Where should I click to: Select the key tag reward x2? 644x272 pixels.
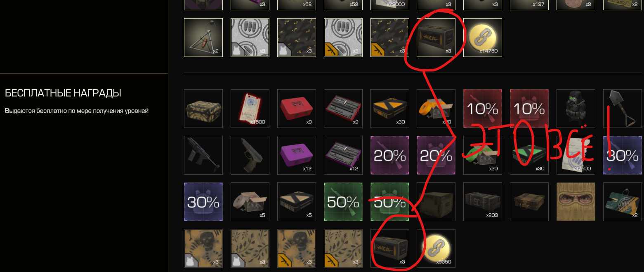pyautogui.click(x=623, y=202)
